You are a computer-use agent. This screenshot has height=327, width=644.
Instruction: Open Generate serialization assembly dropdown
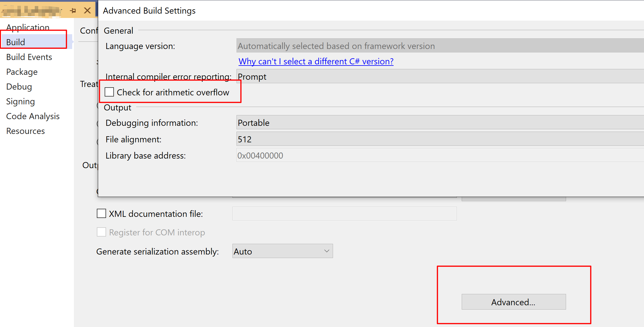(282, 251)
